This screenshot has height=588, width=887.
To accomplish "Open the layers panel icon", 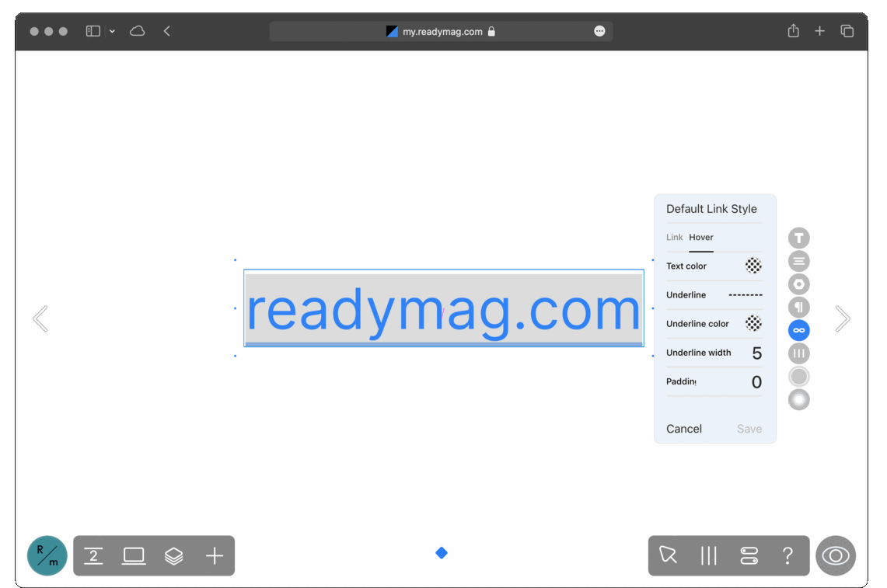I will (x=173, y=556).
